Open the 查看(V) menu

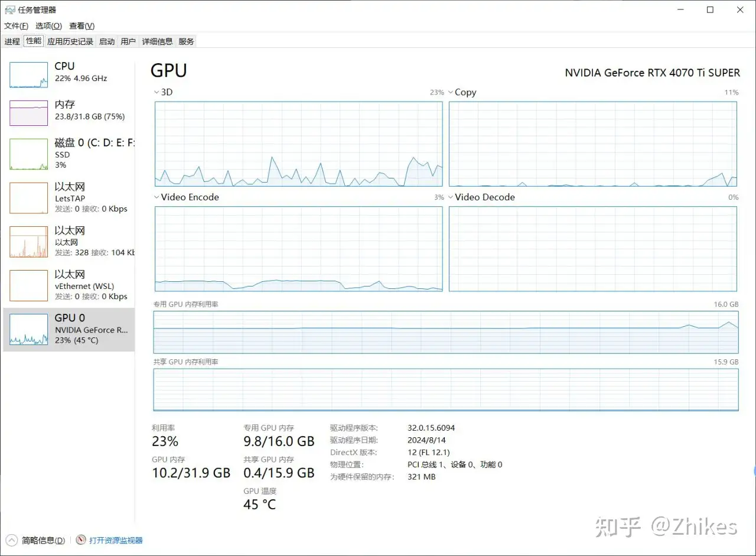(x=82, y=26)
